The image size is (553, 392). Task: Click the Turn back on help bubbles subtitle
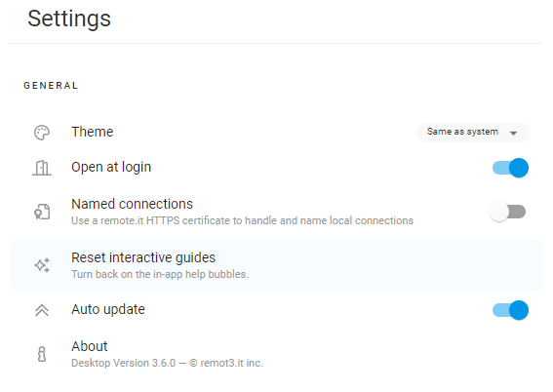coord(160,274)
